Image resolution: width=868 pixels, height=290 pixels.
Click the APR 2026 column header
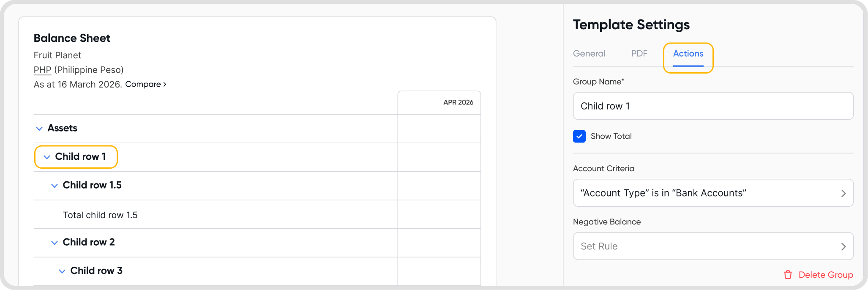click(458, 102)
